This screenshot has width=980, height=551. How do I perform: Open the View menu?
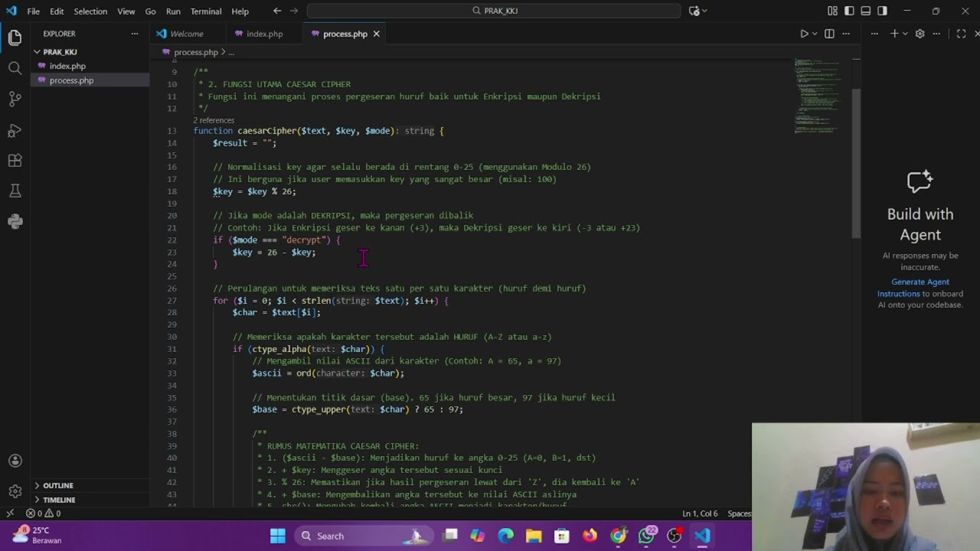pyautogui.click(x=126, y=11)
